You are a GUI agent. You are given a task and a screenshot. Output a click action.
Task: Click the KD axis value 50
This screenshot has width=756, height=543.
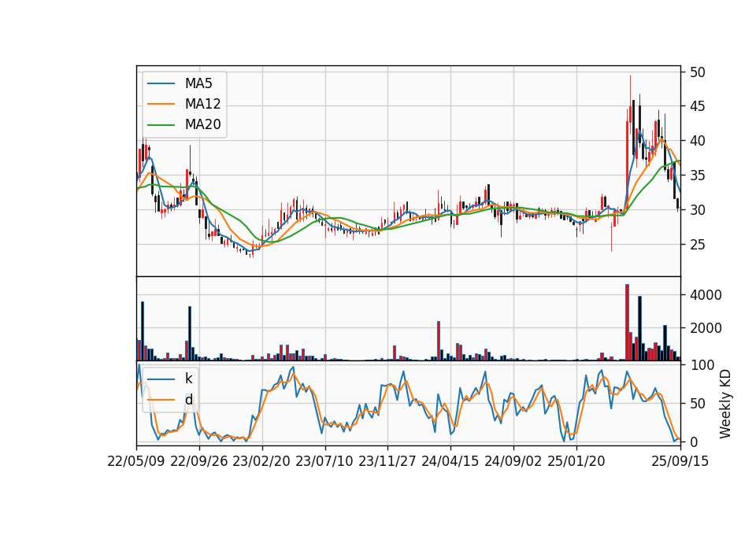click(x=697, y=403)
